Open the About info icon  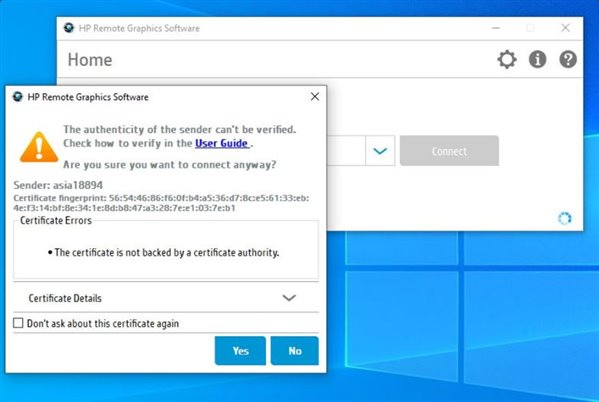(x=537, y=60)
